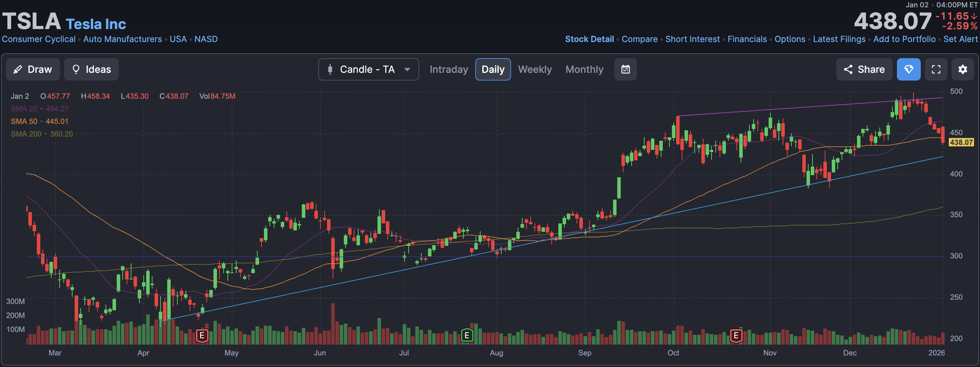Click the Share button
This screenshot has width=980, height=367.
[864, 69]
